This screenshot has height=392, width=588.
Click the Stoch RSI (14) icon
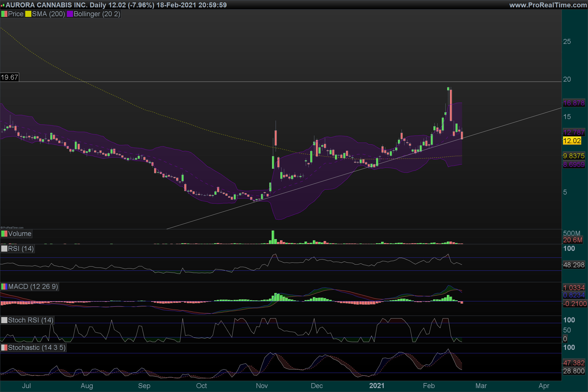coord(4,320)
